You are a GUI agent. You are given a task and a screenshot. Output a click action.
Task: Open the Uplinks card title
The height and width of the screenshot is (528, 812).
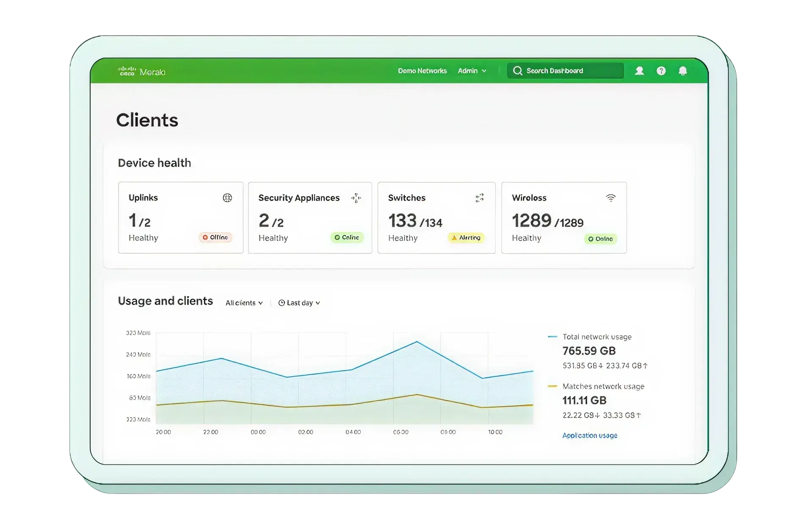click(x=143, y=198)
